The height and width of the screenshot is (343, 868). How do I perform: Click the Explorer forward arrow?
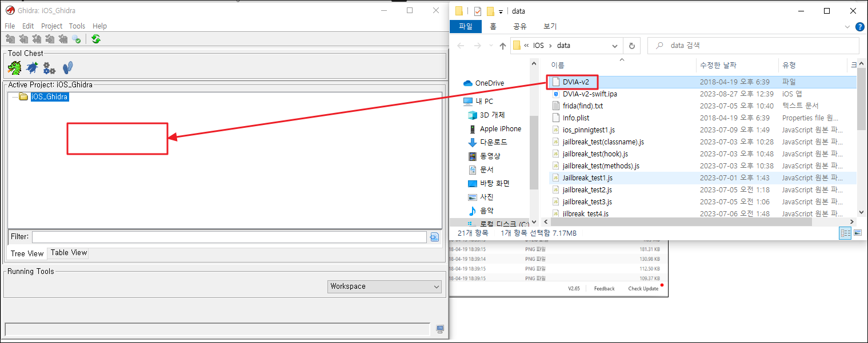point(477,46)
